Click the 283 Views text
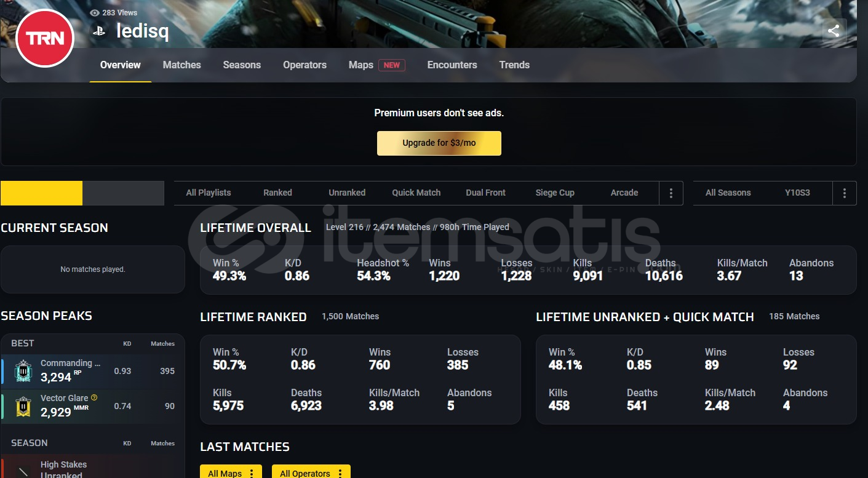868x478 pixels. [x=120, y=12]
